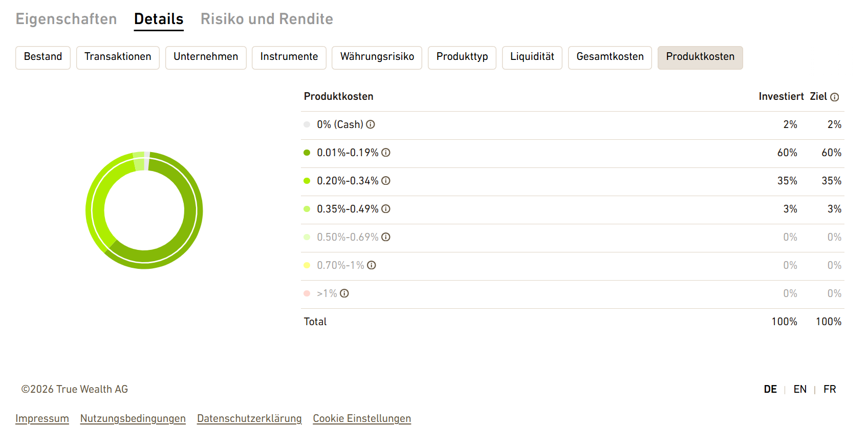Image resolution: width=868 pixels, height=446 pixels.
Task: Open the info tooltip for 0.50%-0.69%
Action: pyautogui.click(x=386, y=237)
